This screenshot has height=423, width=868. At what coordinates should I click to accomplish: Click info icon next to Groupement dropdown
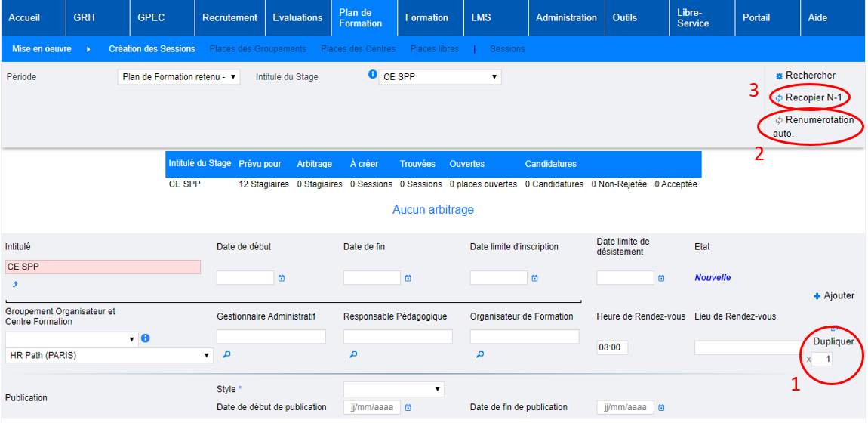tap(146, 338)
